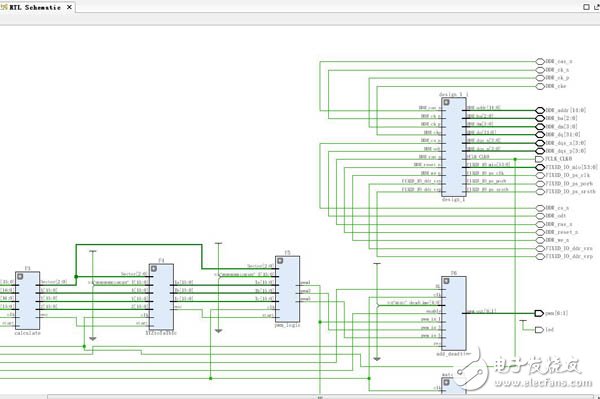The width and height of the screenshot is (600, 399).
Task: Expand the add_deadtime block plus icon
Action: click(x=446, y=281)
